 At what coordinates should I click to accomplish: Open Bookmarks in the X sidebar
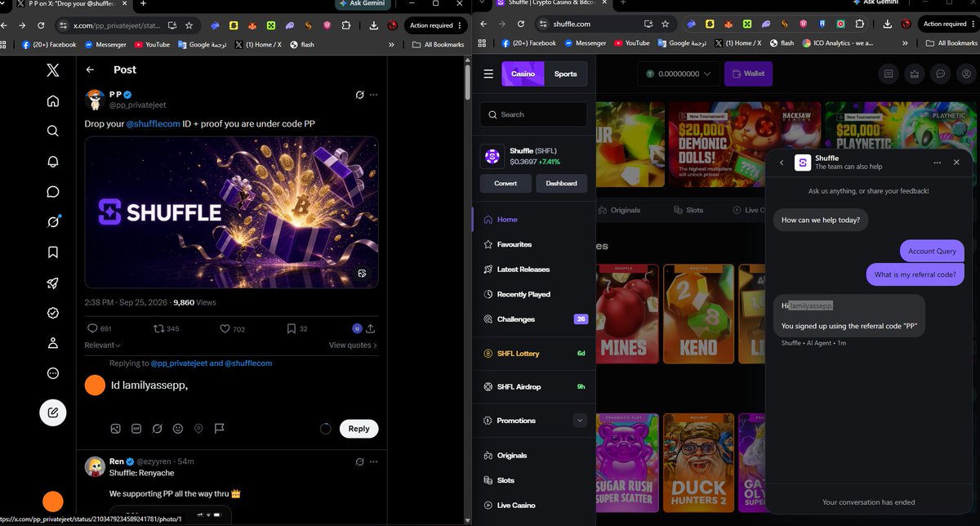[x=53, y=252]
